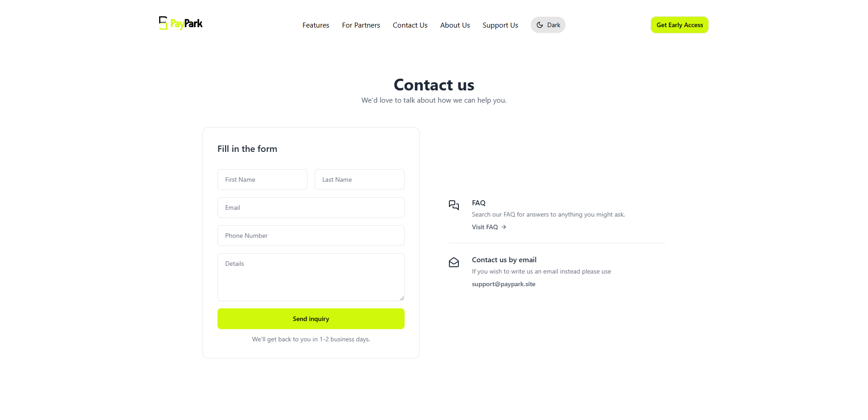Go to For Partners page
The image size is (868, 420).
(361, 25)
